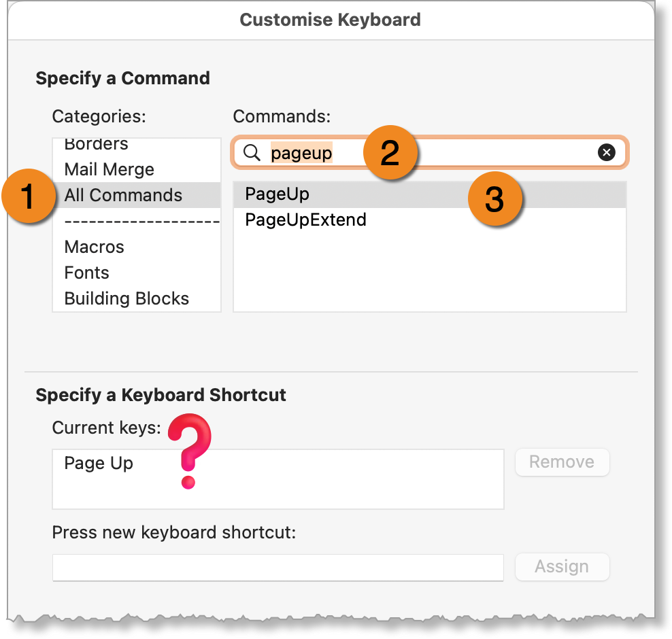672x639 pixels.
Task: Select the PageUp command
Action: coord(430,194)
